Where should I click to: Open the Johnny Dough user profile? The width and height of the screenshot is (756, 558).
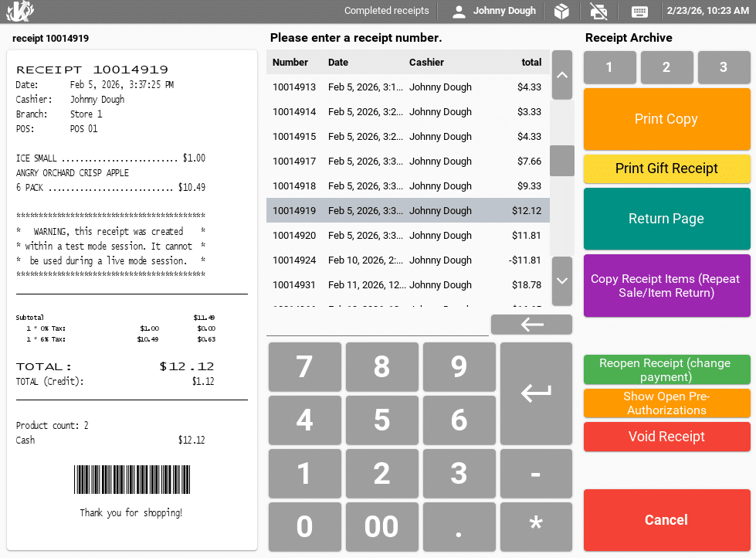[494, 12]
